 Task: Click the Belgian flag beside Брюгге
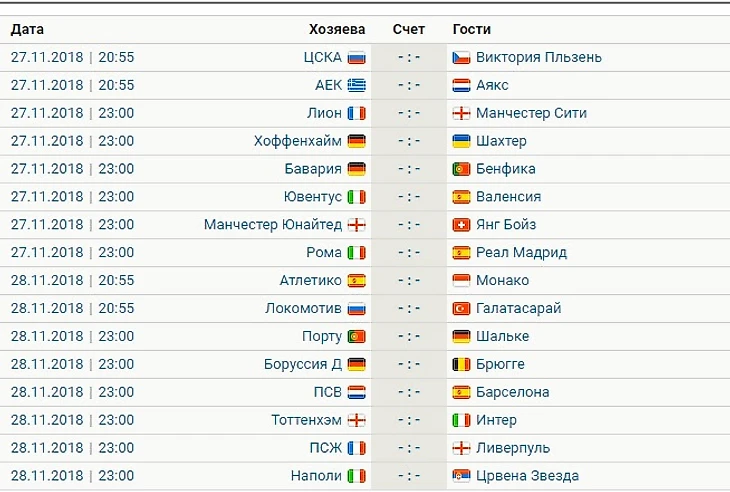click(x=461, y=365)
